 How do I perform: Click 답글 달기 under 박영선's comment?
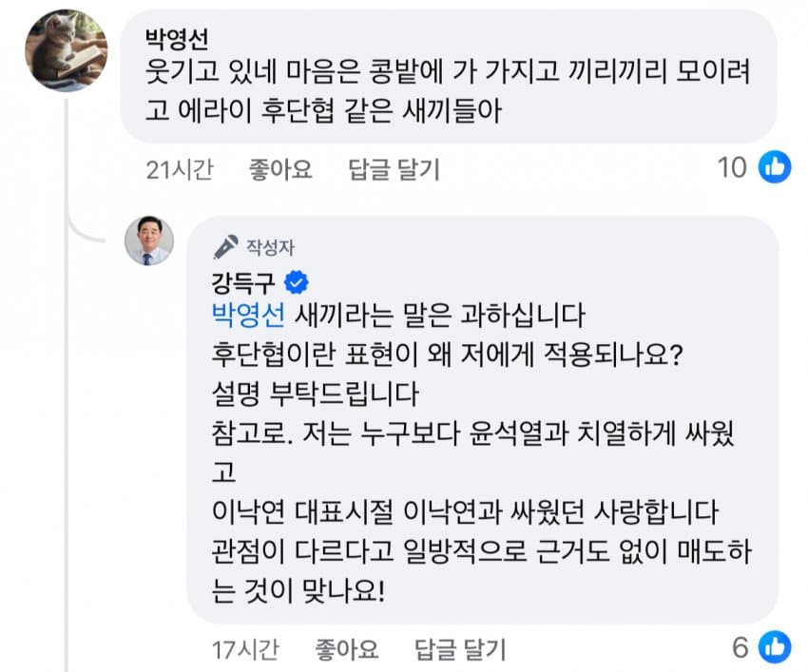click(394, 170)
